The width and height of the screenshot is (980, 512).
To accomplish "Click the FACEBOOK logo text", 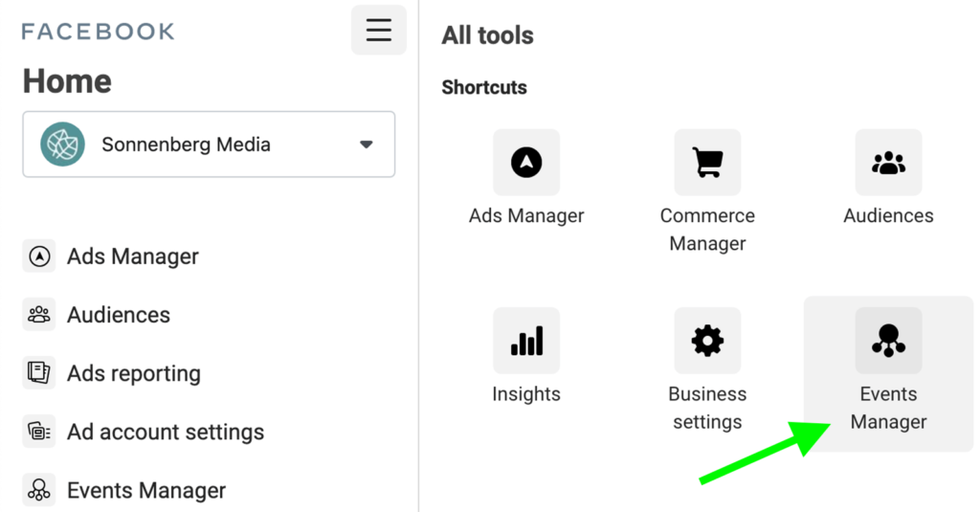I will (98, 32).
